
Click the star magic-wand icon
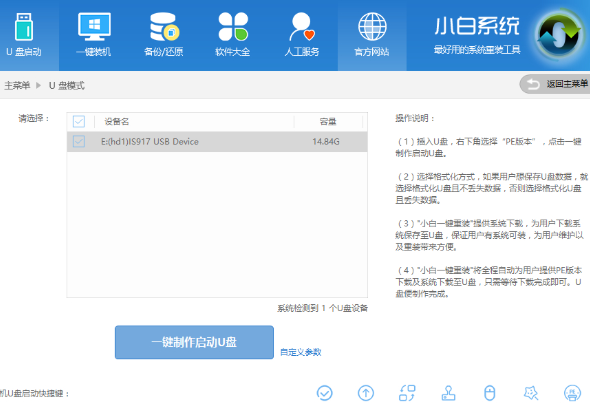tap(531, 393)
